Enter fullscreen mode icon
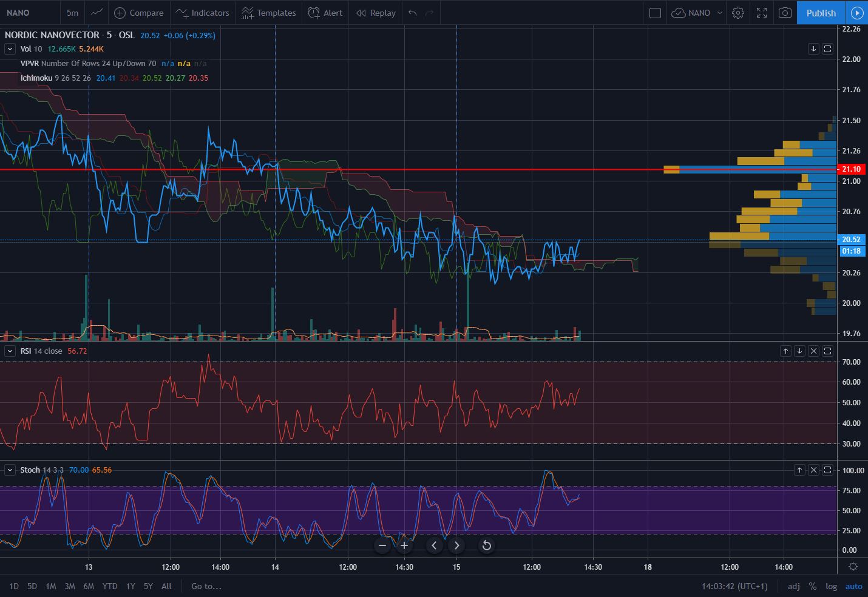Screen dimensions: 868x597 (762, 12)
